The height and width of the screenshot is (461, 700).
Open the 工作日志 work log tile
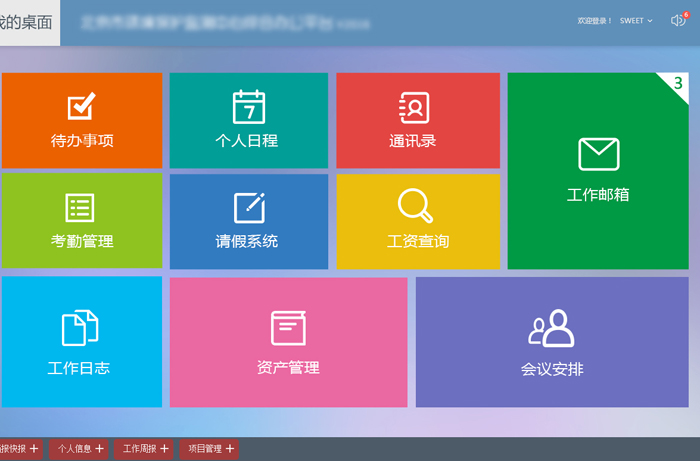[x=81, y=342]
